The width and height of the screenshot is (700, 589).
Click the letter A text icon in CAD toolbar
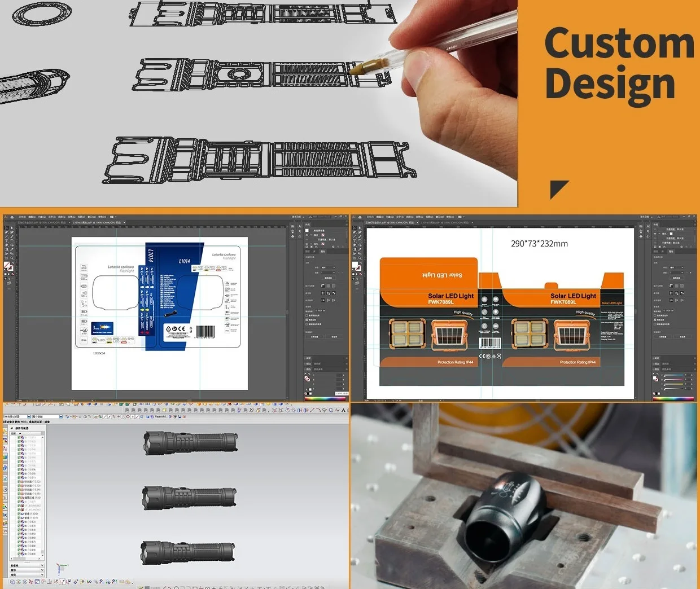point(343,410)
